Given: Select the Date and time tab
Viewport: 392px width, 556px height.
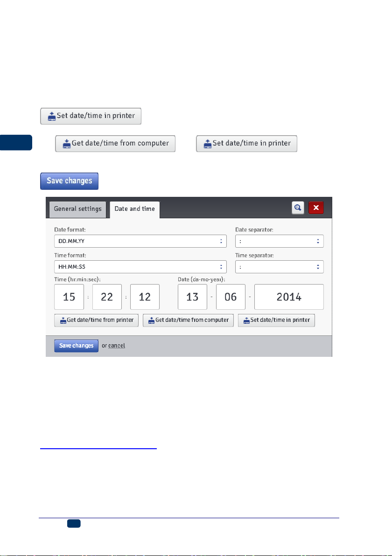Looking at the screenshot, I should [135, 209].
